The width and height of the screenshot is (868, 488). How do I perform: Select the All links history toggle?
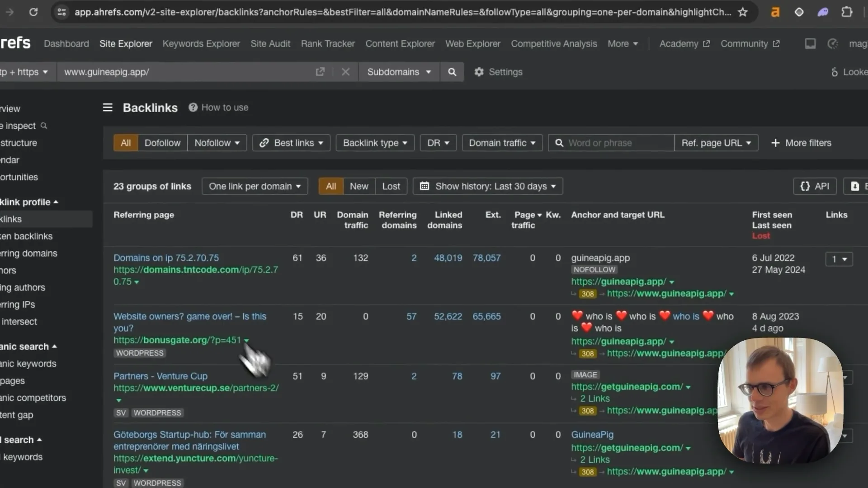tap(331, 186)
